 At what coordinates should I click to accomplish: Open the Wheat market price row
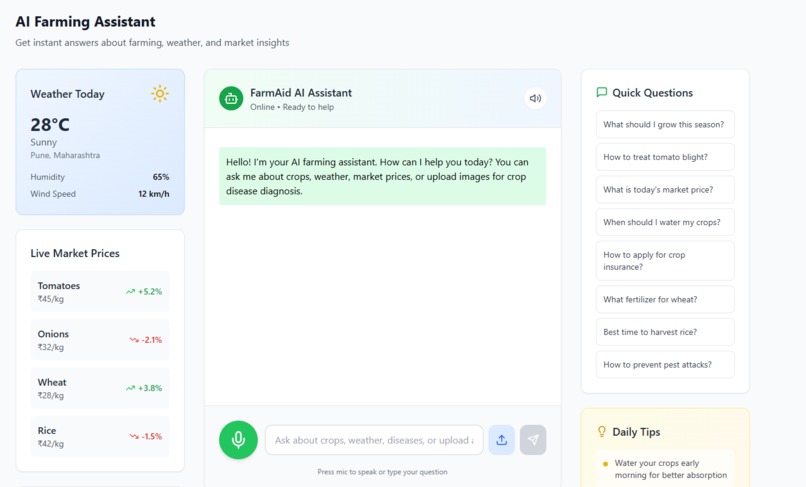pos(100,388)
